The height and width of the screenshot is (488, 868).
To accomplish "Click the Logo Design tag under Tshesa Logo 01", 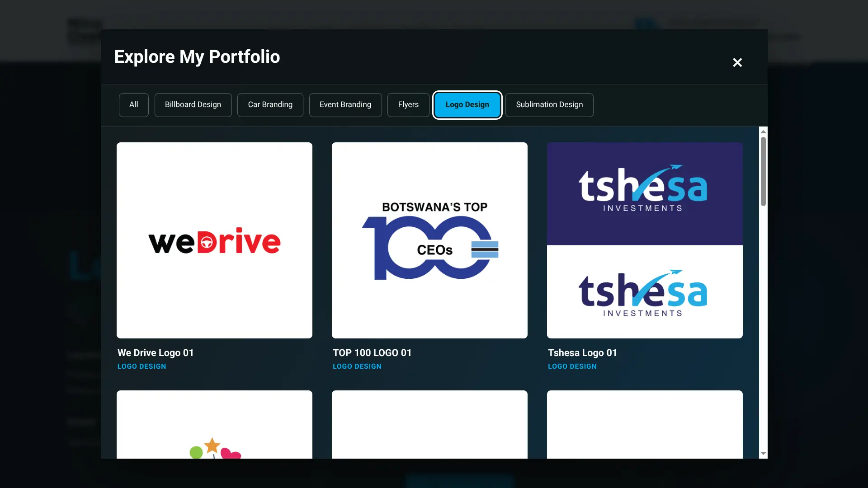I will (x=572, y=366).
